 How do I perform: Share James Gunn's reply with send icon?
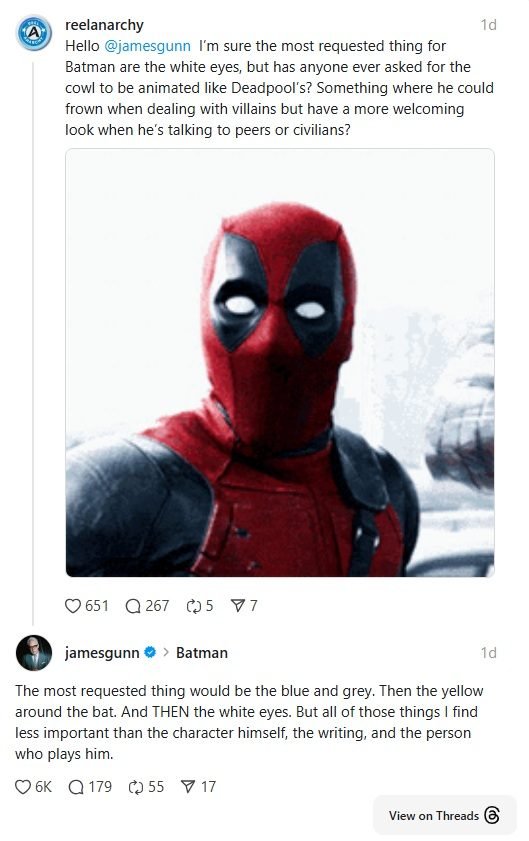coord(188,787)
